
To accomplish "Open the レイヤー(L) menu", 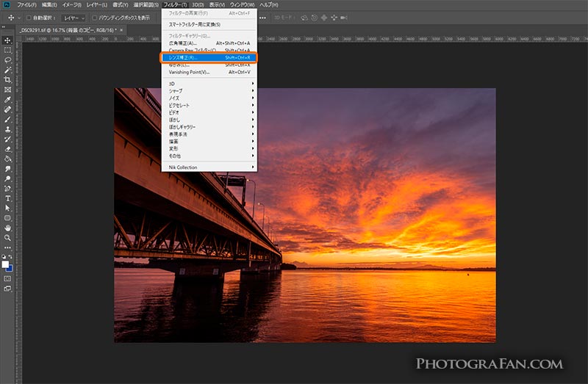I will tap(97, 5).
